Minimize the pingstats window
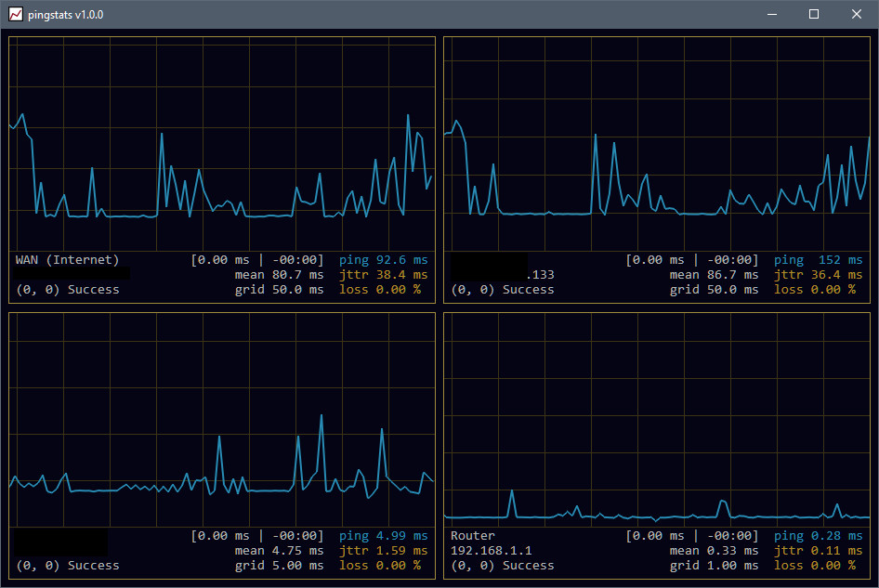The image size is (879, 588). (772, 14)
